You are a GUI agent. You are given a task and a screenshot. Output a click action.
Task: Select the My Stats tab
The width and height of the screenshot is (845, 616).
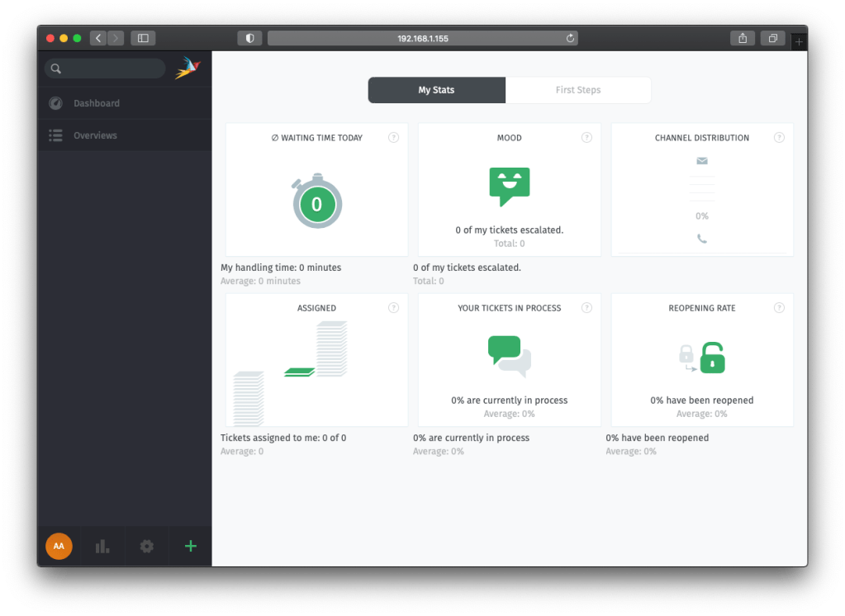(x=436, y=90)
